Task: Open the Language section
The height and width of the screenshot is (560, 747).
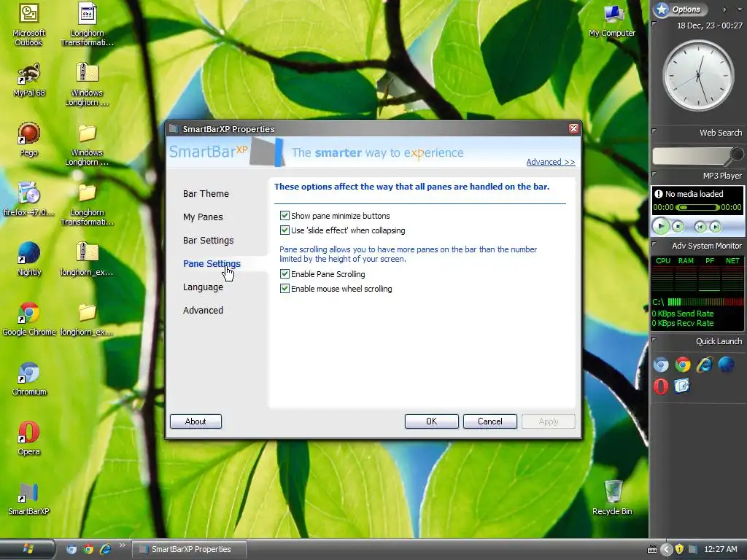Action: click(x=203, y=287)
